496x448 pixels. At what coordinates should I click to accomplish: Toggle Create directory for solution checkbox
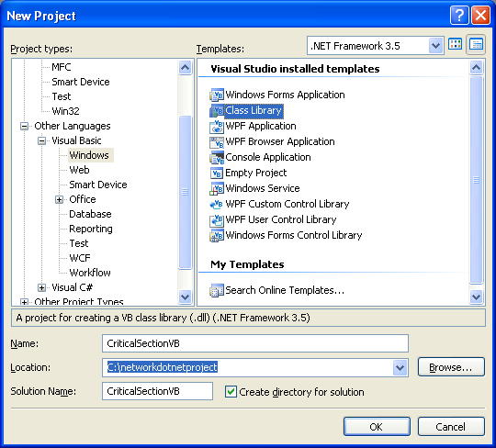tap(231, 391)
